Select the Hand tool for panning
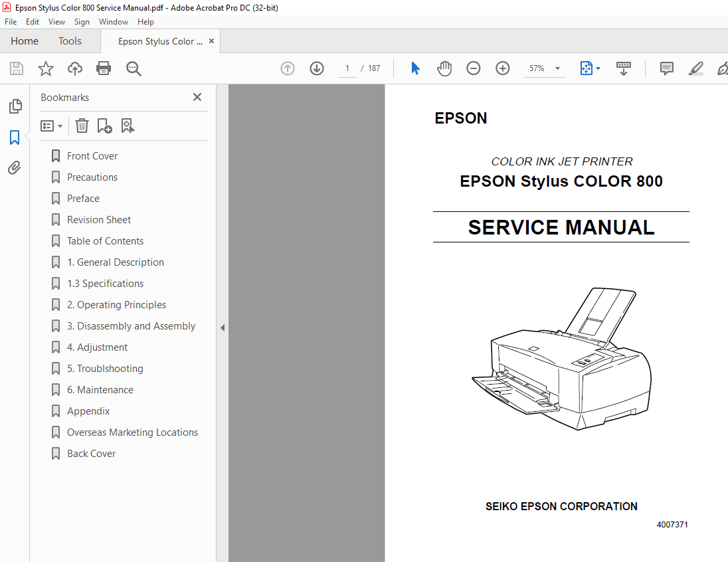728x562 pixels. pyautogui.click(x=444, y=68)
